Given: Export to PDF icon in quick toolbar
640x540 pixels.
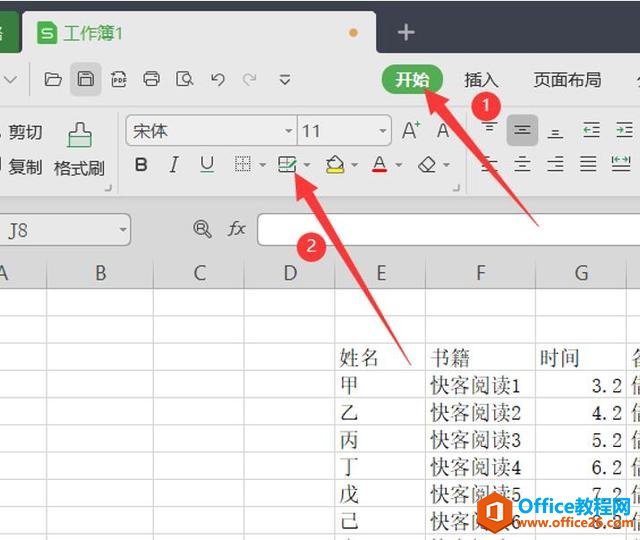Looking at the screenshot, I should coord(119,79).
